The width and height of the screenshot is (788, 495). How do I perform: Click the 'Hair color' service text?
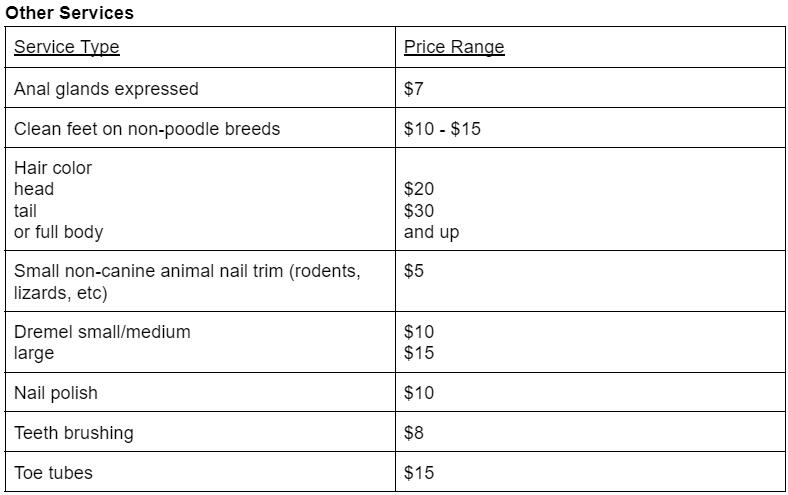[53, 168]
